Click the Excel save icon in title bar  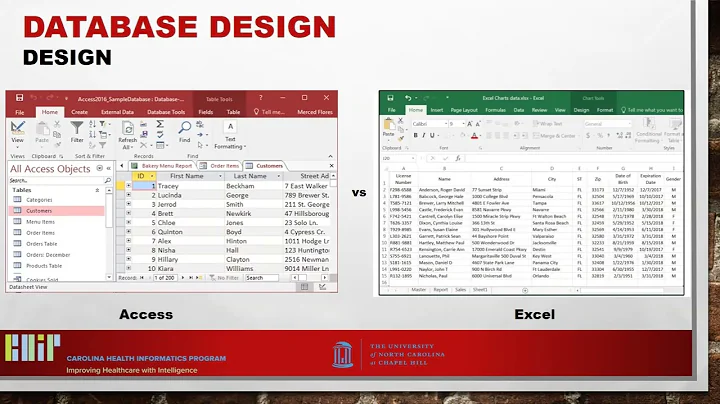click(x=390, y=98)
